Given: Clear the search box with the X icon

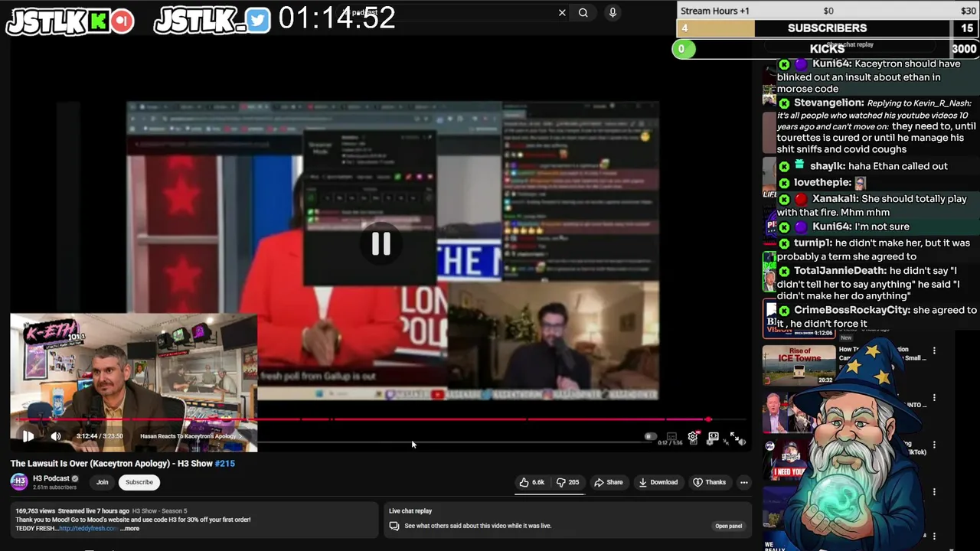Looking at the screenshot, I should click(562, 12).
